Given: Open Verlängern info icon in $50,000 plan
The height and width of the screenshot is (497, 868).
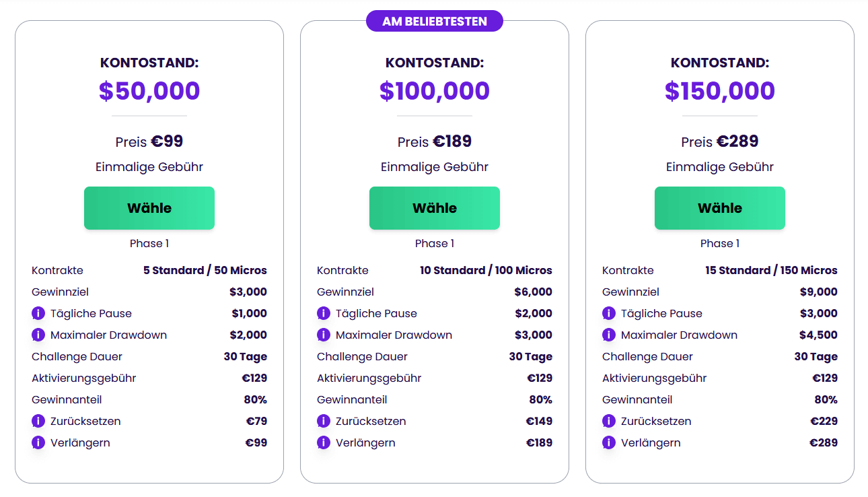Looking at the screenshot, I should pyautogui.click(x=38, y=442).
